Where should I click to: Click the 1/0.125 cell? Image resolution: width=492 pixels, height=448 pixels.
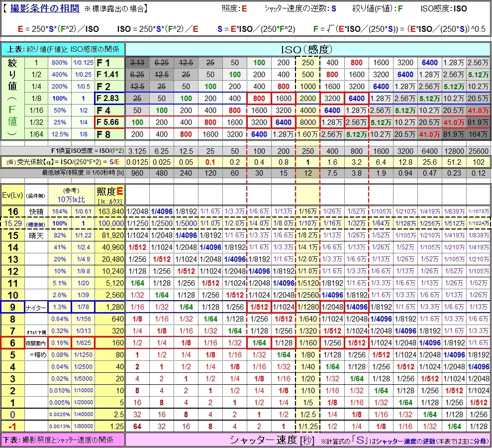pyautogui.click(x=83, y=63)
